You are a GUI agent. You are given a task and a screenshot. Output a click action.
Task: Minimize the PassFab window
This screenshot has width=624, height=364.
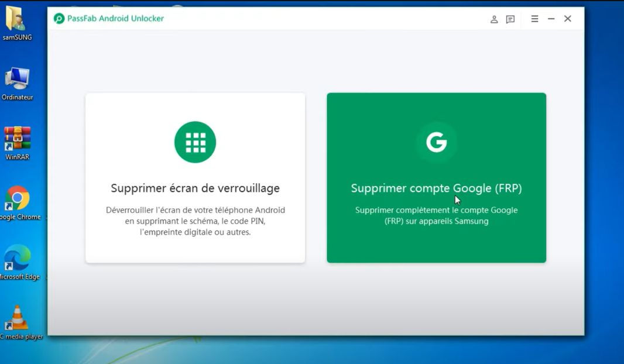tap(551, 19)
